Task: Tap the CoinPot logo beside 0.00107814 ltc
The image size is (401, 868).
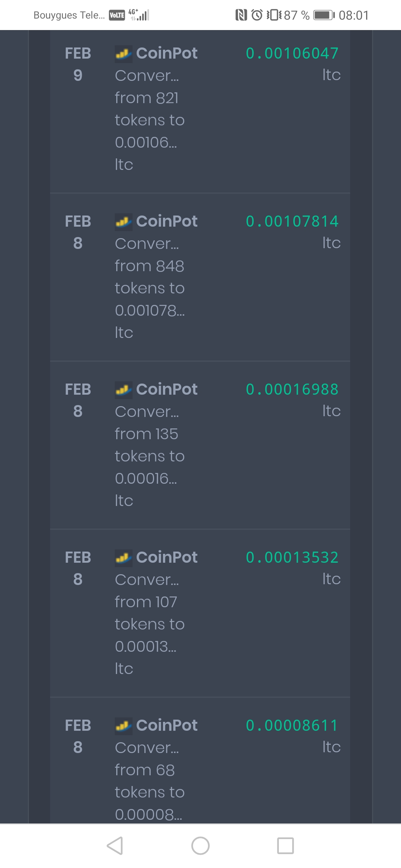Action: point(123,222)
